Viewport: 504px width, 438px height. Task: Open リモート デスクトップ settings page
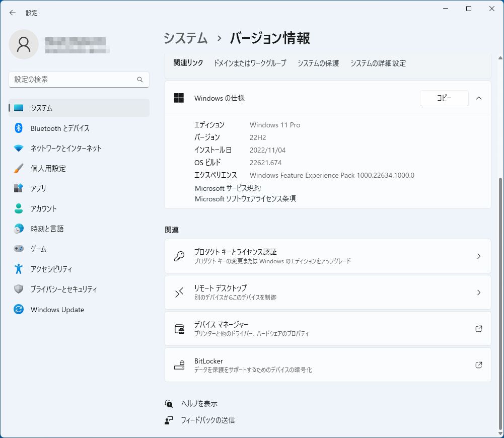[x=328, y=293]
